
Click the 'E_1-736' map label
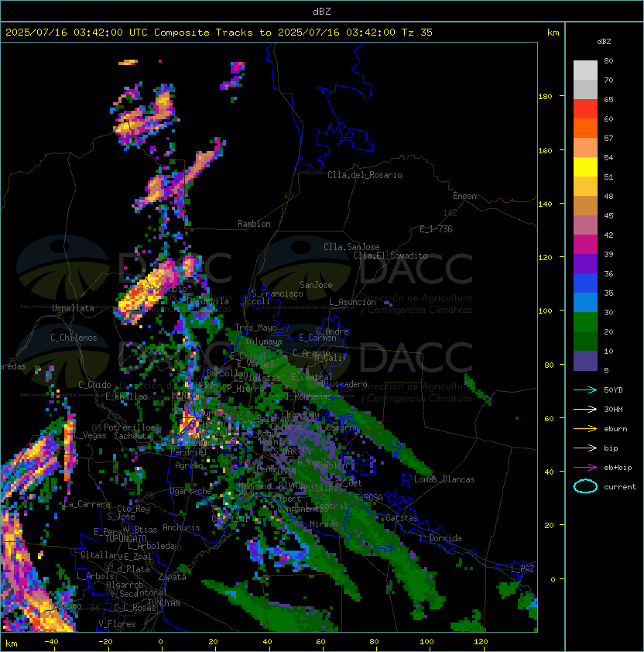click(436, 229)
